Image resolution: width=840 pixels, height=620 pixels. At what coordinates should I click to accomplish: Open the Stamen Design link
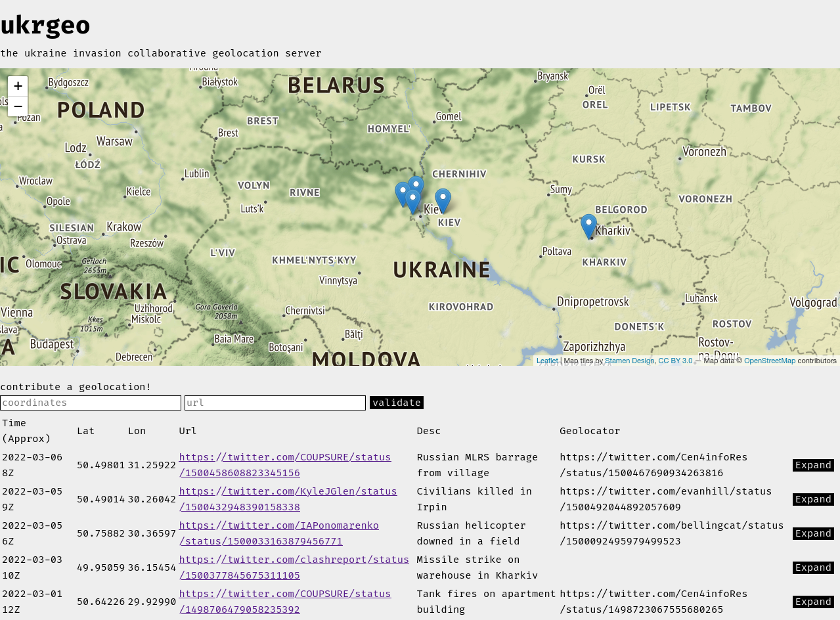[x=629, y=361]
